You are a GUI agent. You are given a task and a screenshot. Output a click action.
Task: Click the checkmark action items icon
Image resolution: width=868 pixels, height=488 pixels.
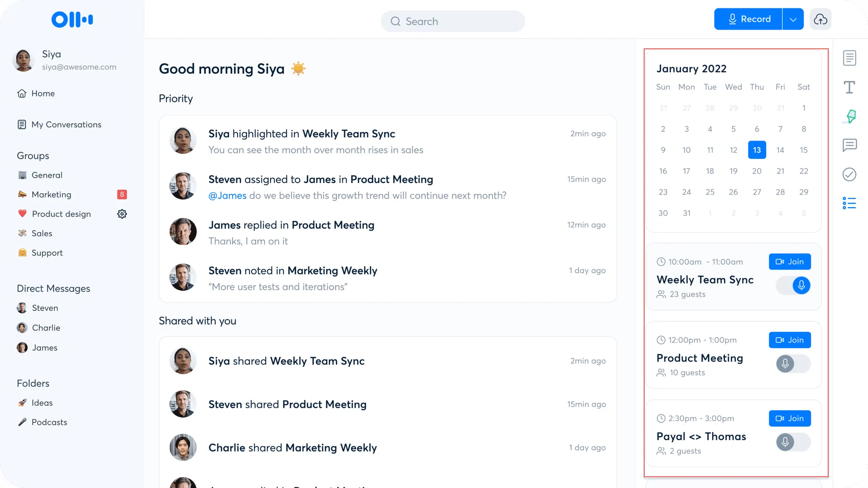849,175
